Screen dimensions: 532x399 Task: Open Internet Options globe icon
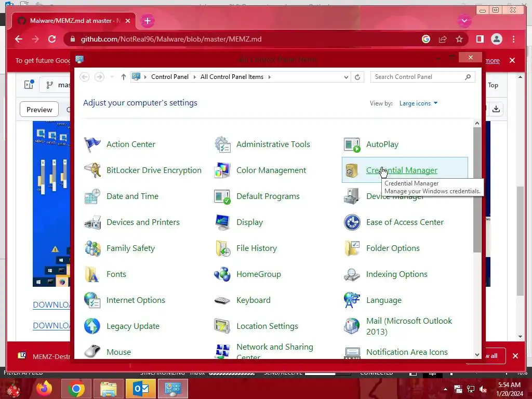point(92,300)
